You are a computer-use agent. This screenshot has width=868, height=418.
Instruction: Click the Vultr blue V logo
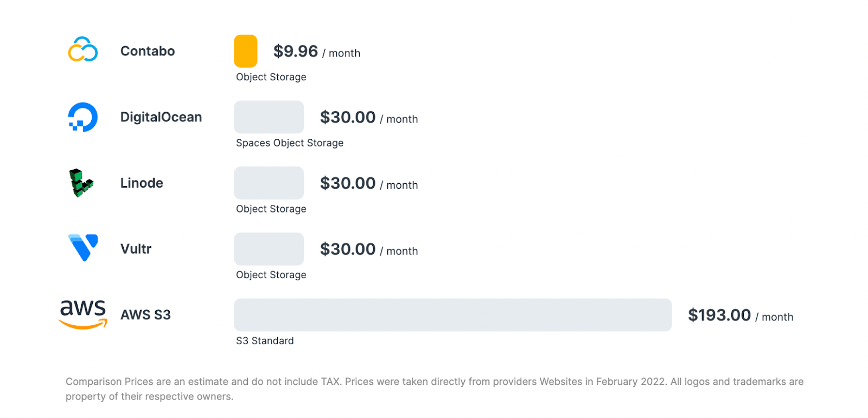(83, 248)
